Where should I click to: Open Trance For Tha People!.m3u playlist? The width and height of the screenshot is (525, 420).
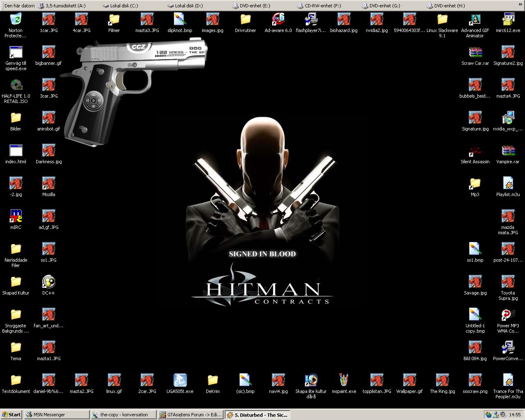(x=508, y=386)
